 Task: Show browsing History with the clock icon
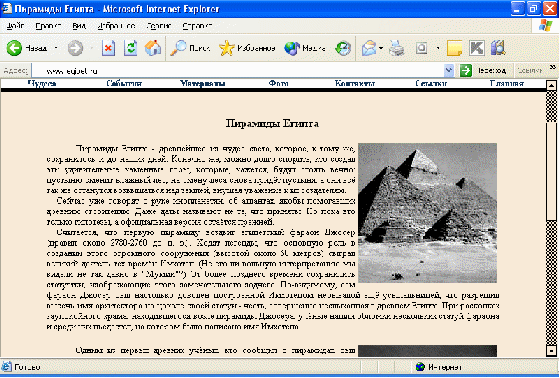pos(343,48)
